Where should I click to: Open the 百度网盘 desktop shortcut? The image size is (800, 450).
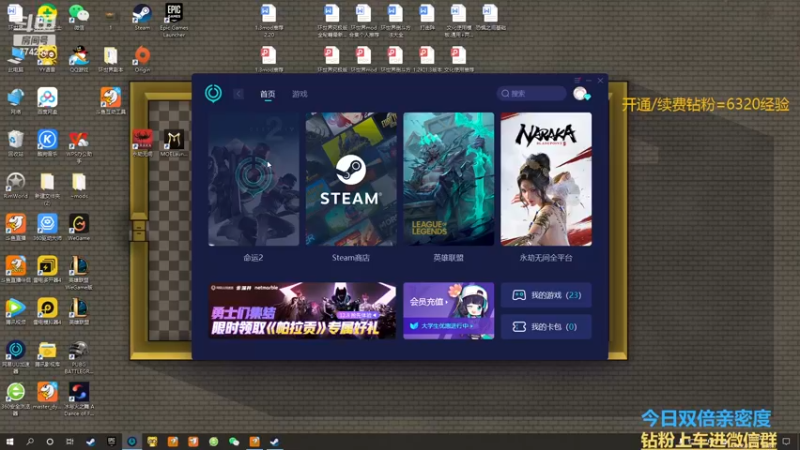point(47,101)
